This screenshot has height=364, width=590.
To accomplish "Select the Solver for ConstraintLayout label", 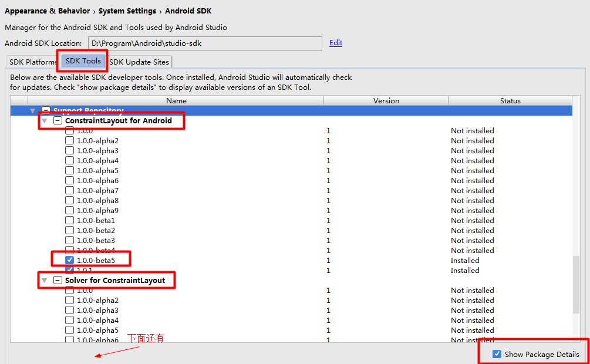I will tap(115, 281).
